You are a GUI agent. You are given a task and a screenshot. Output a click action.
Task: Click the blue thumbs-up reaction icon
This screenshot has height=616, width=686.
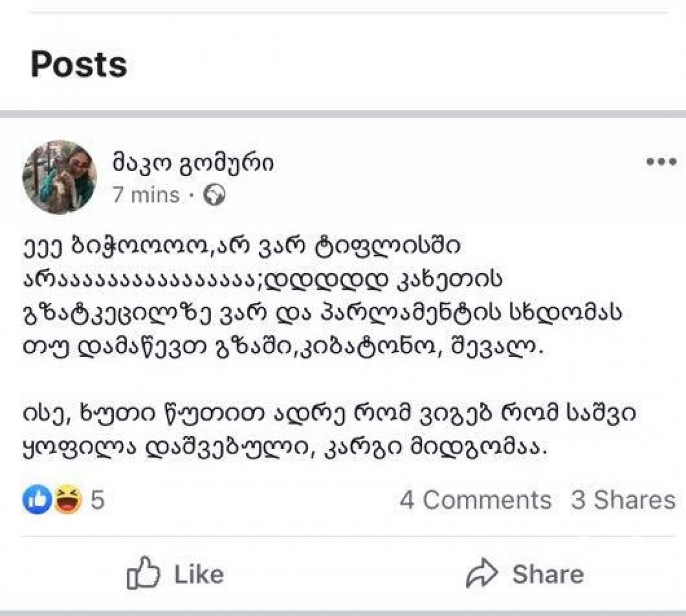37,499
